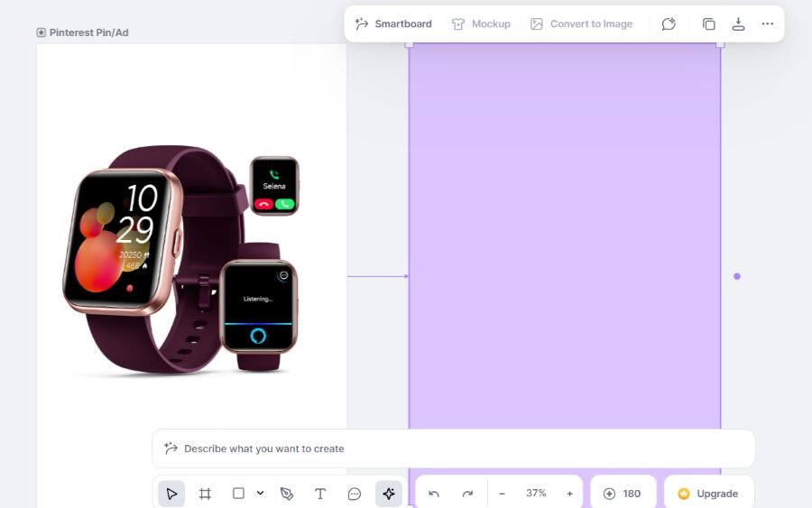The height and width of the screenshot is (508, 812).
Task: Click the Smartboard sparkle arrow icon
Action: 362,23
